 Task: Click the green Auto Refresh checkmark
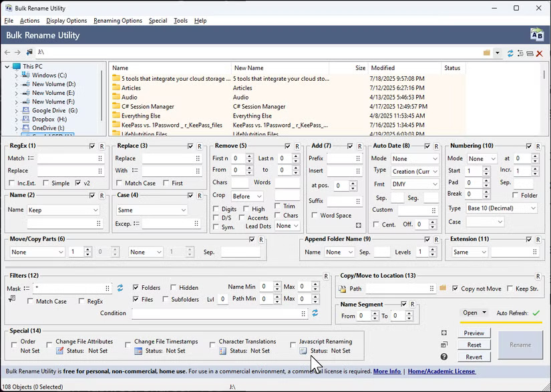[x=535, y=313]
